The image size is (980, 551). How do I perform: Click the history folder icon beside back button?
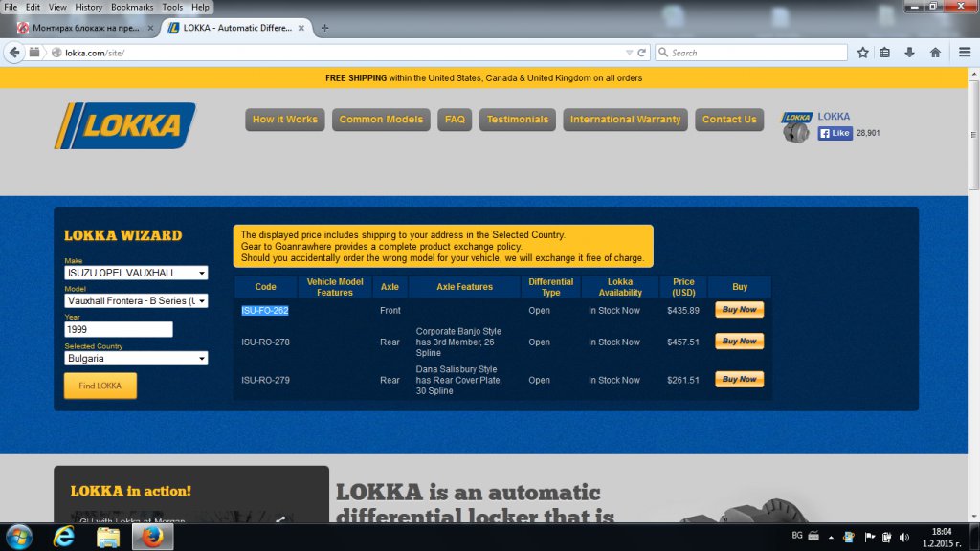click(x=34, y=53)
